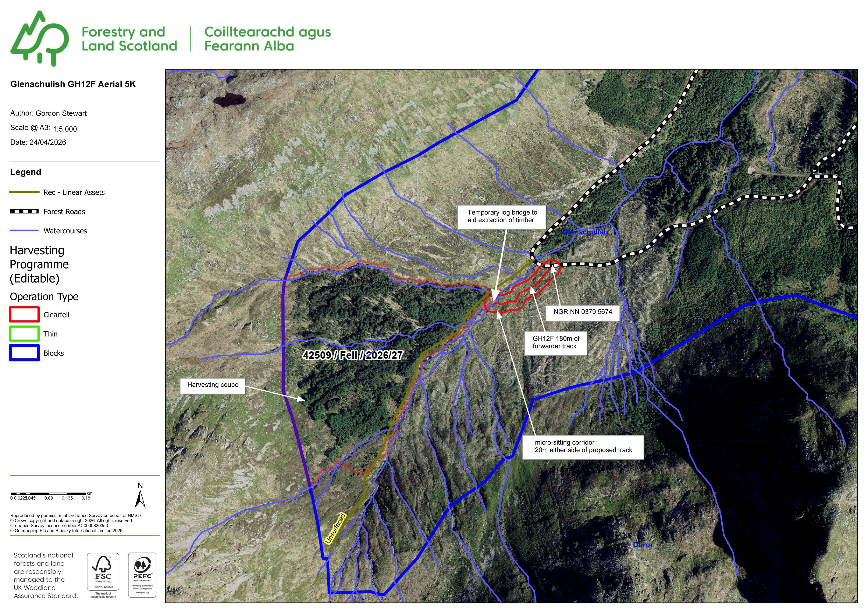Click the Harvesting coupe callout label
Image resolution: width=868 pixels, height=614 pixels.
click(x=213, y=385)
